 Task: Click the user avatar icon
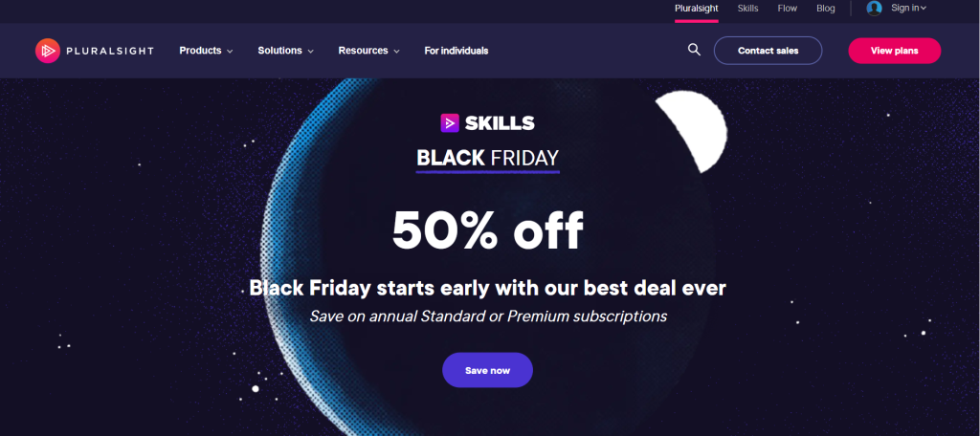click(874, 8)
